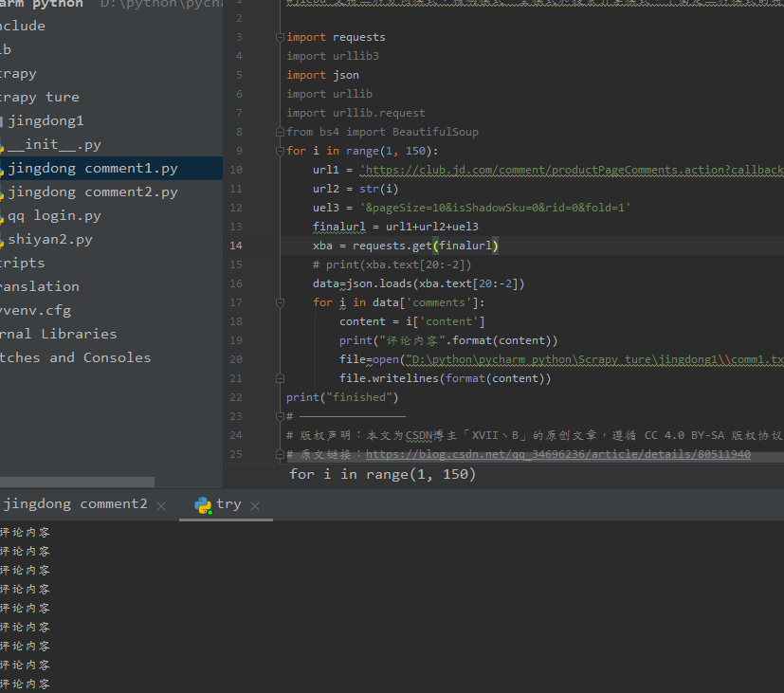Image resolution: width=784 pixels, height=693 pixels.
Task: Click the horizontal scrollbar below the project tree
Action: pyautogui.click(x=76, y=481)
